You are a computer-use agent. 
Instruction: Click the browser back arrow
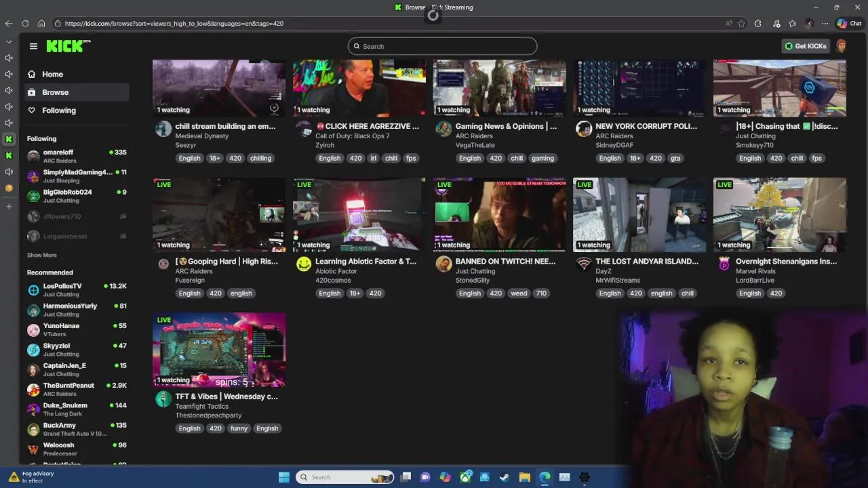[x=9, y=23]
